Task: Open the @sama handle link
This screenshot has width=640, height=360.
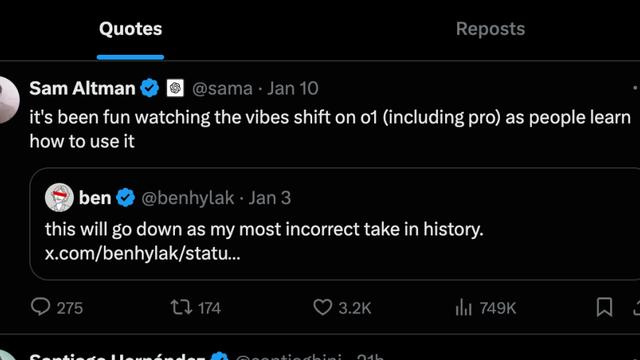Action: (222, 89)
